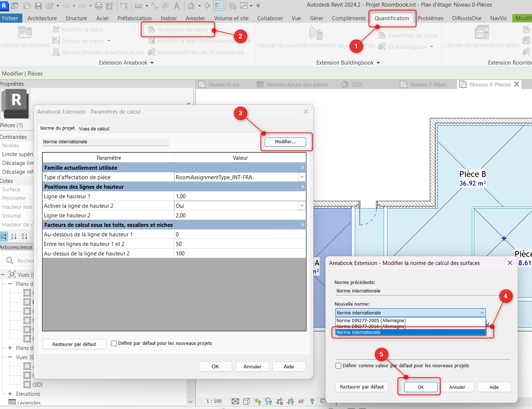The width and height of the screenshot is (532, 409).
Task: Select the Text tool icon in top toolbar
Action: (177, 5)
